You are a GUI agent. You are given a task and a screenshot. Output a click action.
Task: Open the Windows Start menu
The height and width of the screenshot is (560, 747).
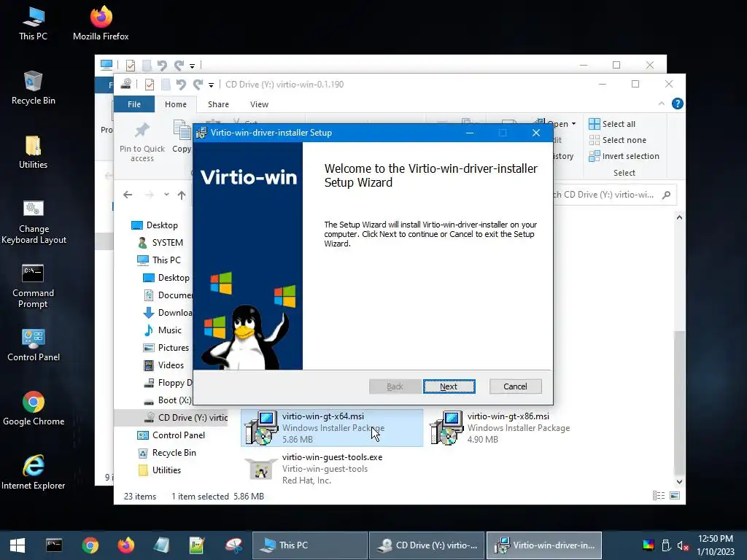click(18, 545)
